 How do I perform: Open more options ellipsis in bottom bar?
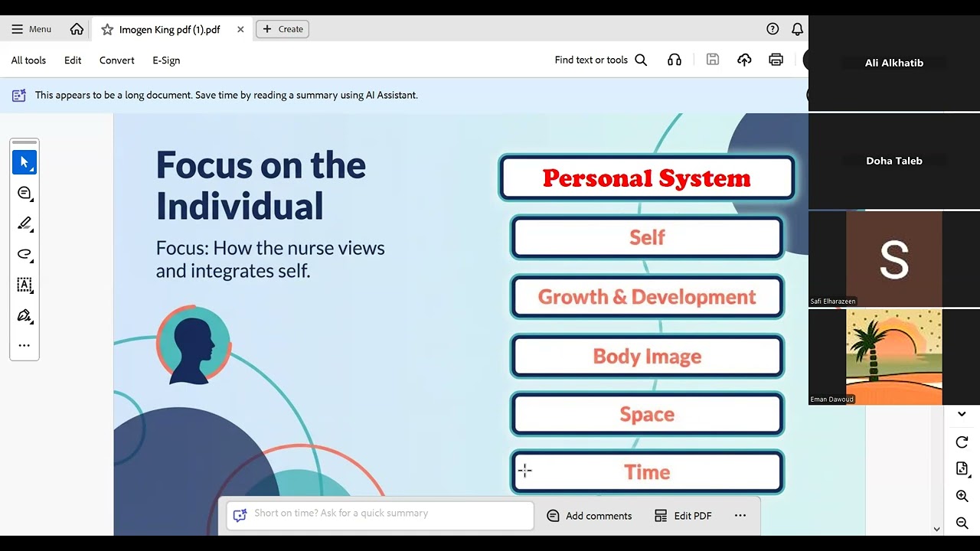point(740,516)
